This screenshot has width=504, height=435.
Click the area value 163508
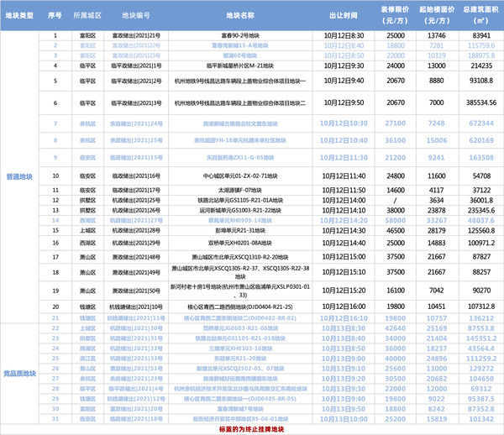[x=481, y=158]
